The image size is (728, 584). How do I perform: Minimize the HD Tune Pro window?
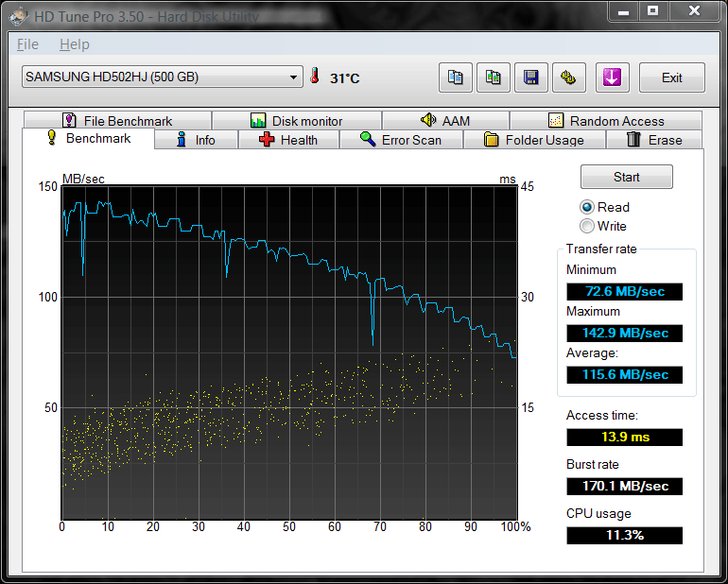[623, 11]
